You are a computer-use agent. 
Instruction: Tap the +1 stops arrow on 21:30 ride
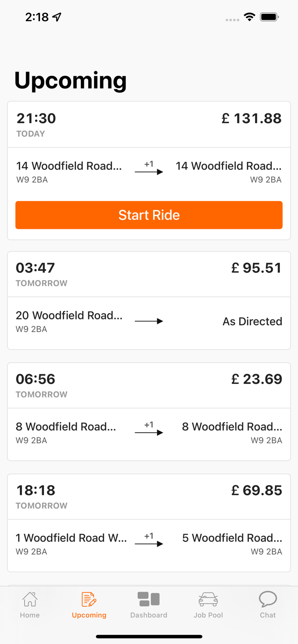(x=149, y=169)
